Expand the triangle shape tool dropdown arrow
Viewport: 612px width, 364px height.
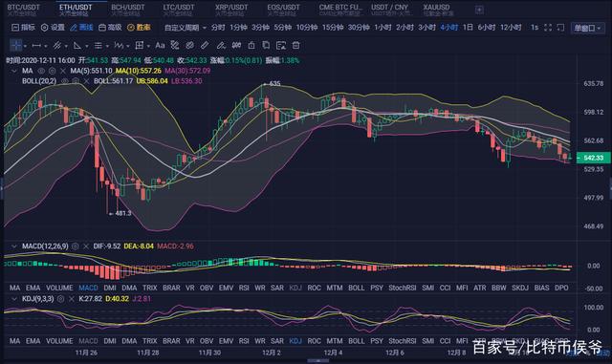(87, 47)
